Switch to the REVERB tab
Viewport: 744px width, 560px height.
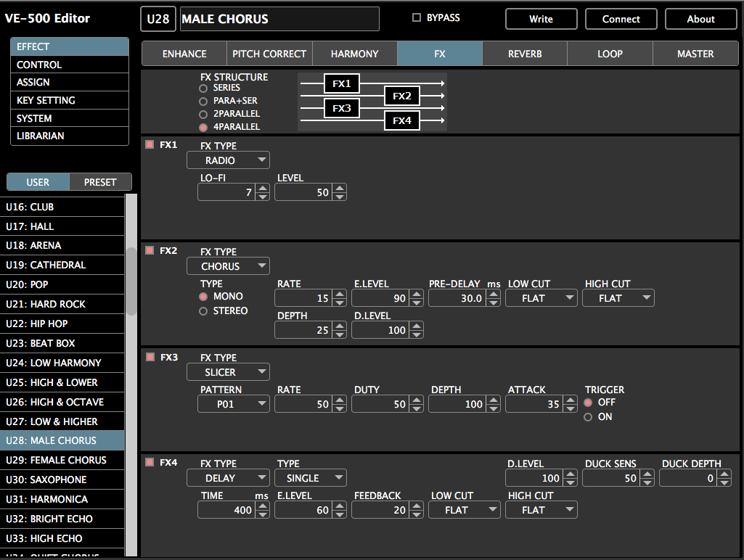[x=524, y=53]
